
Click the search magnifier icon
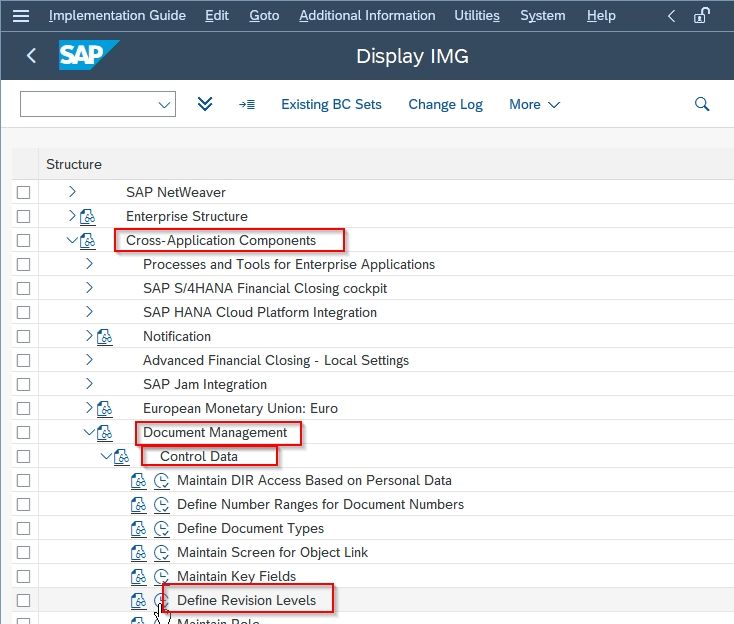(x=702, y=104)
